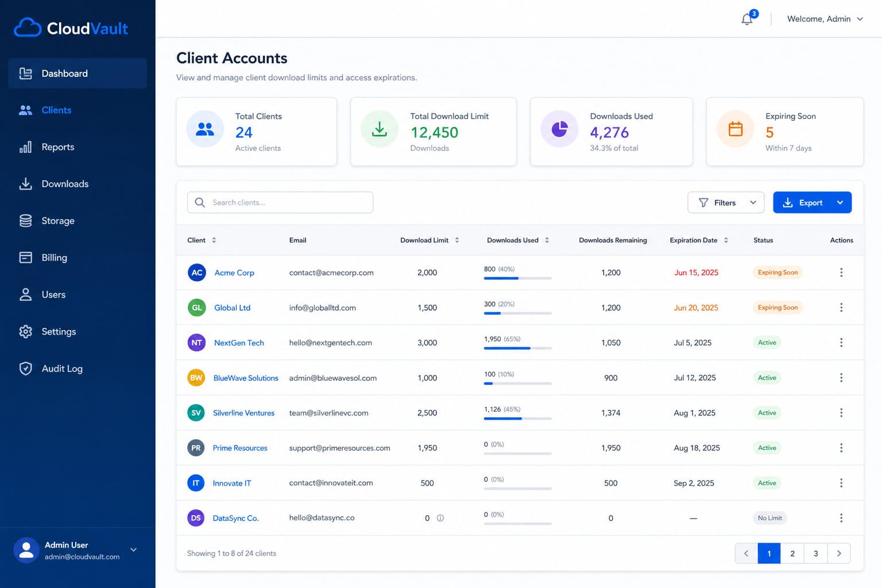Click the PR avatar for Prime Resources
The height and width of the screenshot is (588, 882).
pyautogui.click(x=196, y=447)
